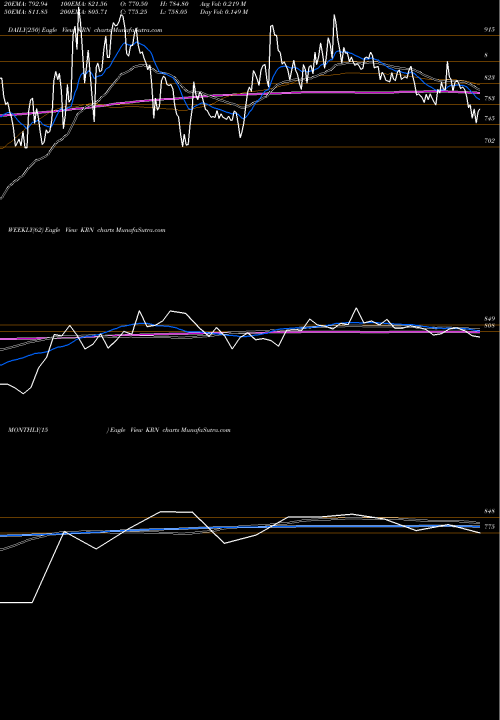Click the 775 price level on monthly chart

pyautogui.click(x=489, y=527)
